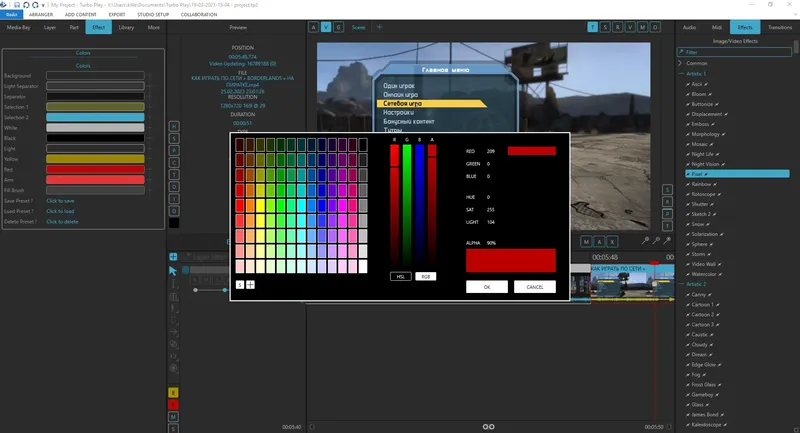This screenshot has height=433, width=800.
Task: Click the blue add layer plus icon
Action: 173,257
